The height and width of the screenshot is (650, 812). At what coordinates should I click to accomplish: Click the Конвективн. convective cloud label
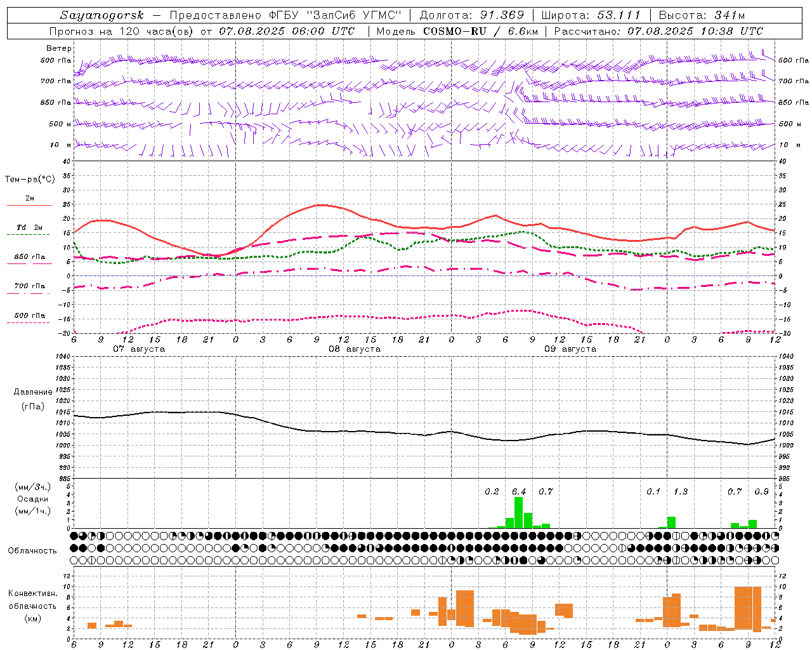[32, 594]
